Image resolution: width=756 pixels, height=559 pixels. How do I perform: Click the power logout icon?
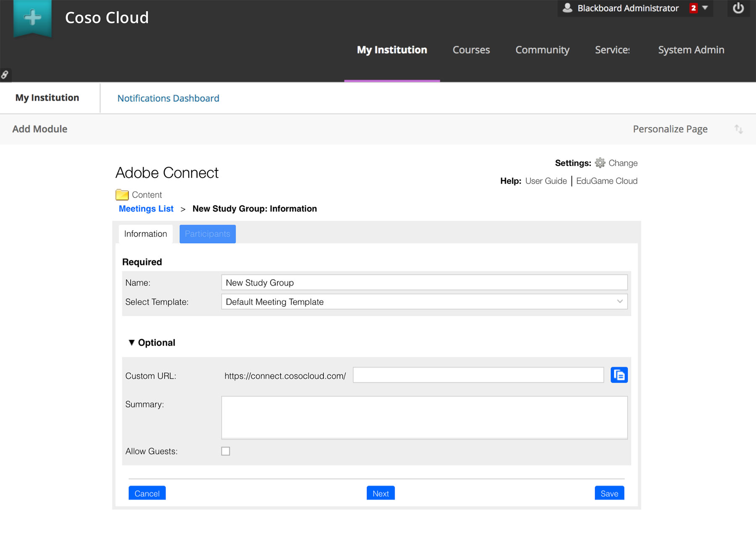point(738,8)
